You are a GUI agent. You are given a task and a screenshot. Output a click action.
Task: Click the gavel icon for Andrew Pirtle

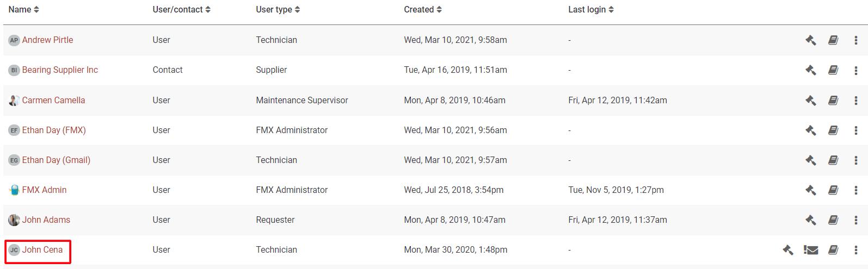tap(810, 40)
